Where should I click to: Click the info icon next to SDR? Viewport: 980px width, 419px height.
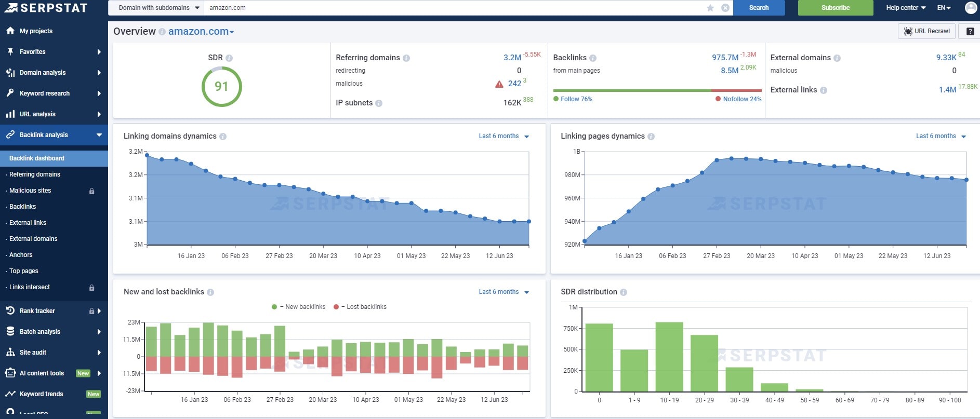tap(229, 58)
